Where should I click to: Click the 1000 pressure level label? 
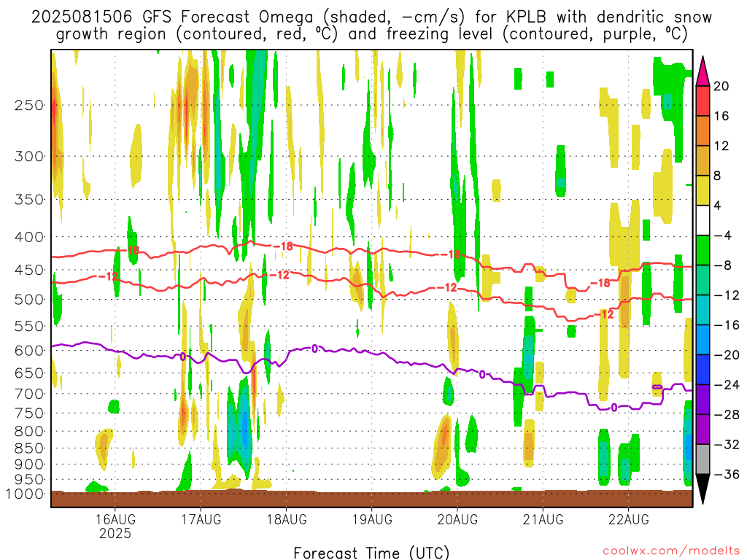25,494
